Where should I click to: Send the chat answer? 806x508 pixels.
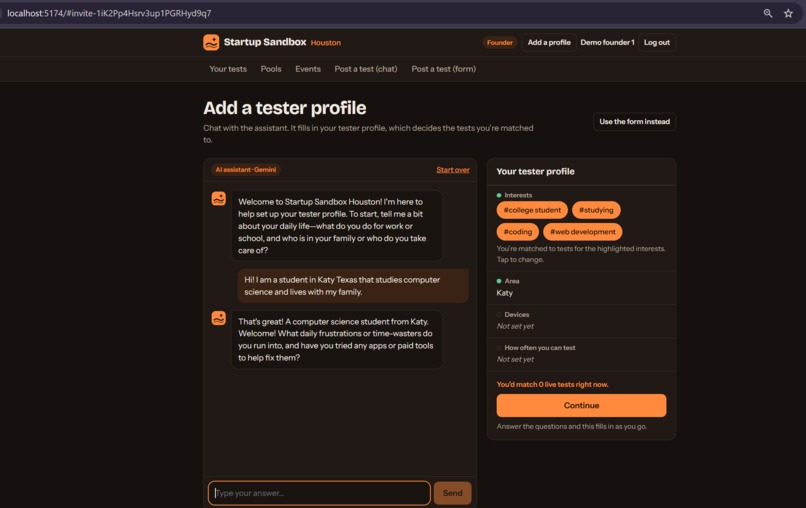coord(452,493)
